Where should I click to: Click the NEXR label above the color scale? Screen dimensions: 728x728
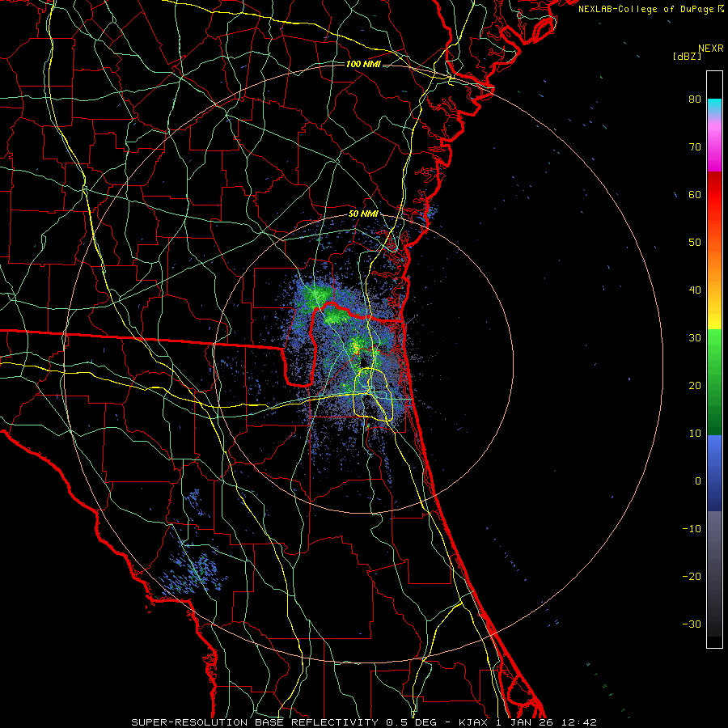click(711, 49)
